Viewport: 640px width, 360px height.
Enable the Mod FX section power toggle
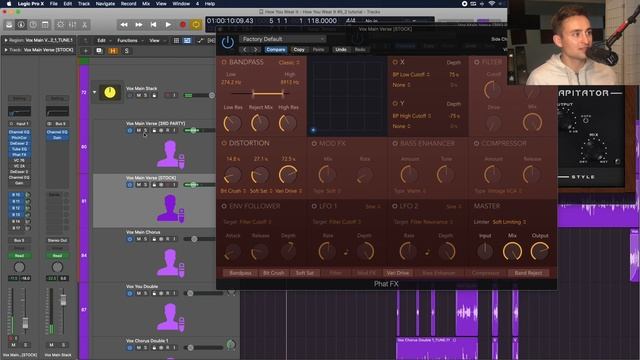pyautogui.click(x=314, y=143)
